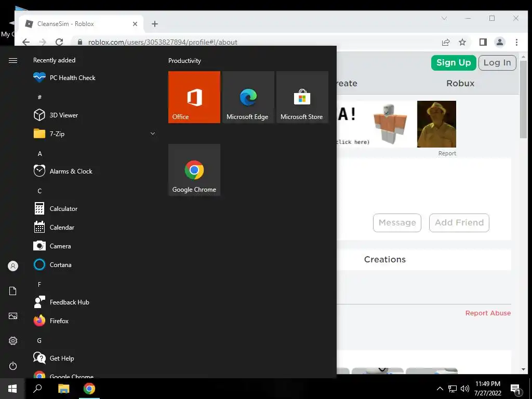Reload the Roblox page

(x=59, y=42)
